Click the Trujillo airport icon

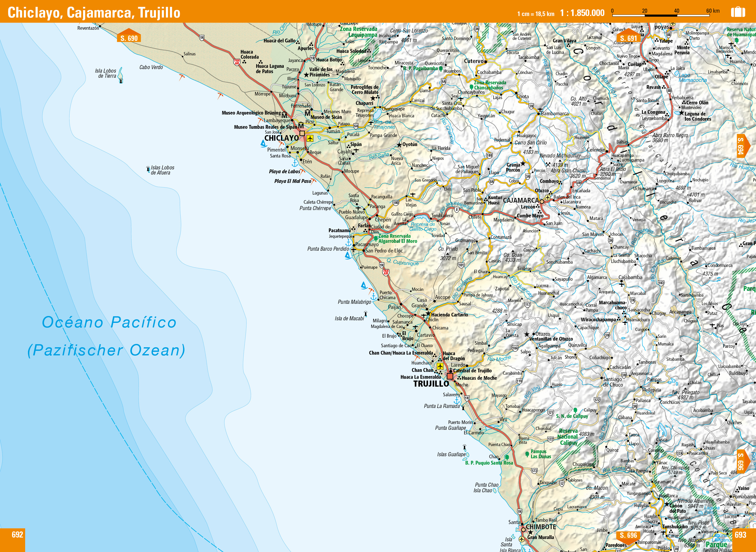pyautogui.click(x=440, y=366)
